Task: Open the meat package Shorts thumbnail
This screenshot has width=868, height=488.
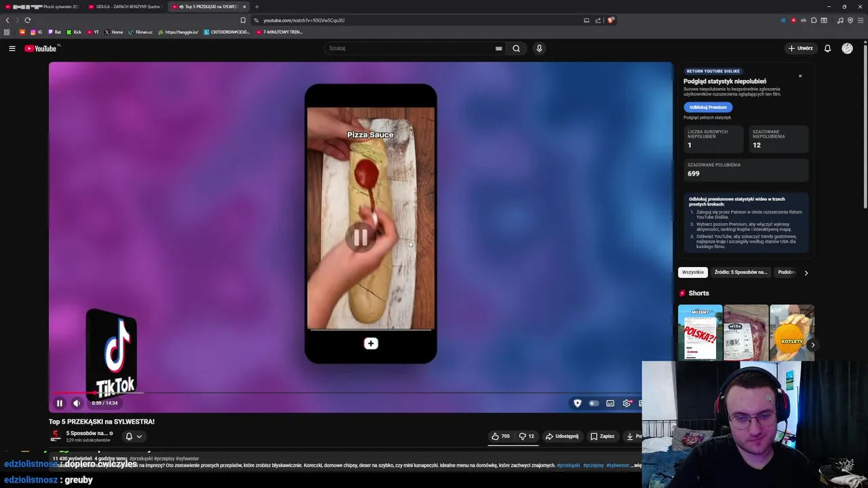Action: [746, 333]
